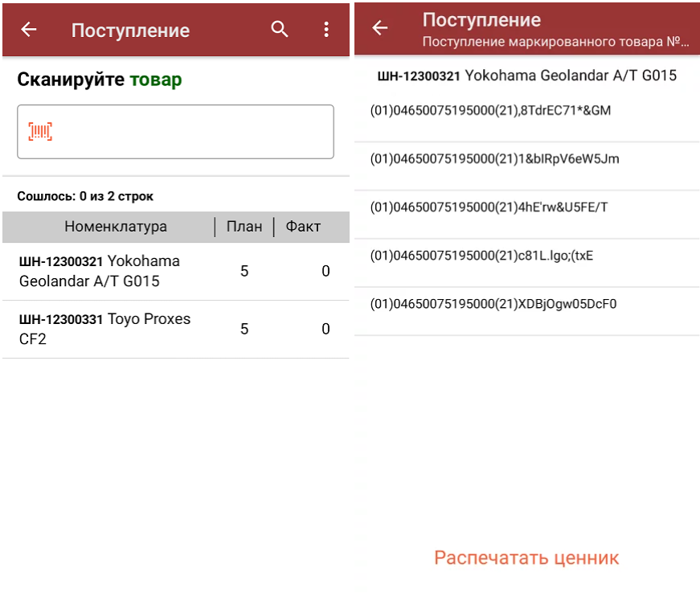This screenshot has width=700, height=611.
Task: Tap back arrow beside the marked goods subtitle
Action: click(379, 28)
